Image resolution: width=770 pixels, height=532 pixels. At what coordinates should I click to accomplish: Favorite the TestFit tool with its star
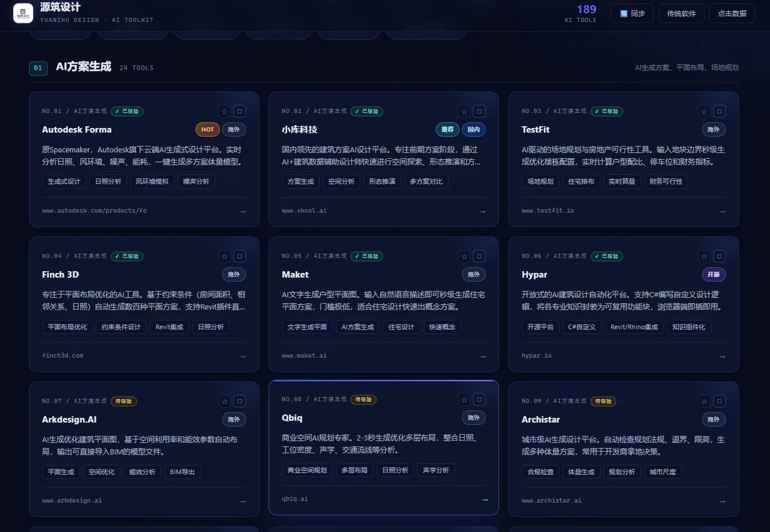point(704,111)
